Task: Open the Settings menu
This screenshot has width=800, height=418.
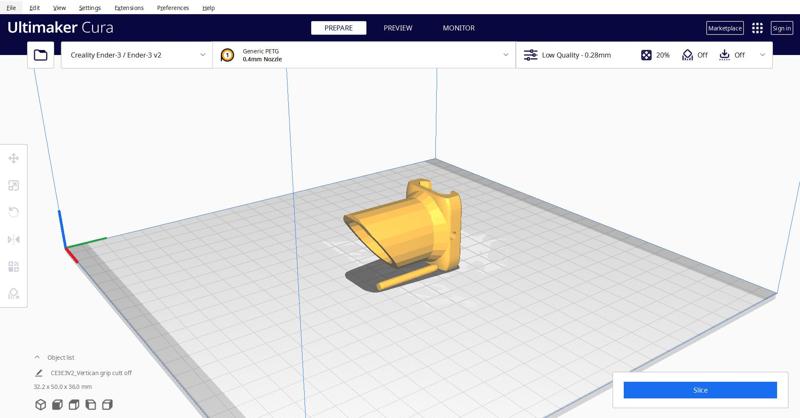Action: (x=90, y=8)
